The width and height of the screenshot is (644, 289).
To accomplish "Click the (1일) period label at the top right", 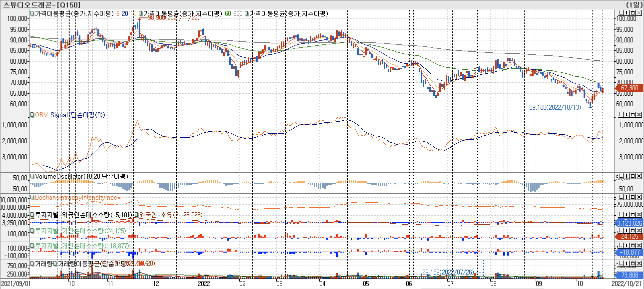I will [x=634, y=4].
